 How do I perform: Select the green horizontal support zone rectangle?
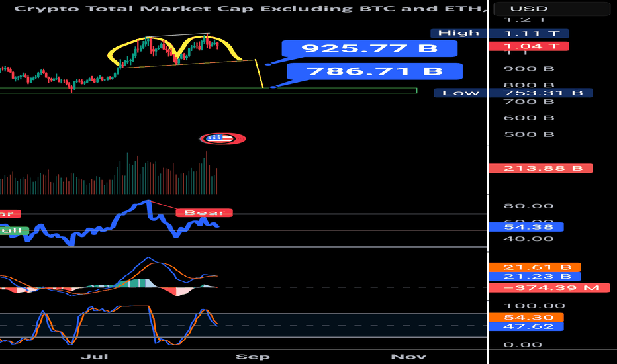point(208,91)
